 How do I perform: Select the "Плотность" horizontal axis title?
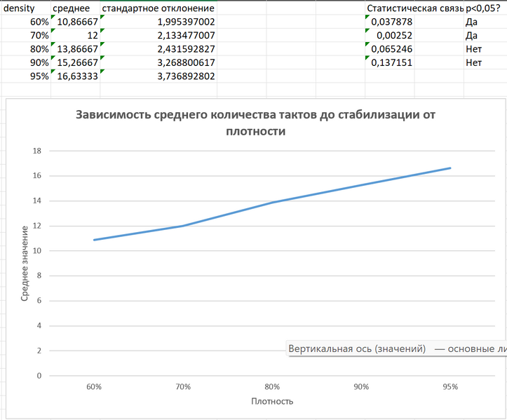point(272,402)
